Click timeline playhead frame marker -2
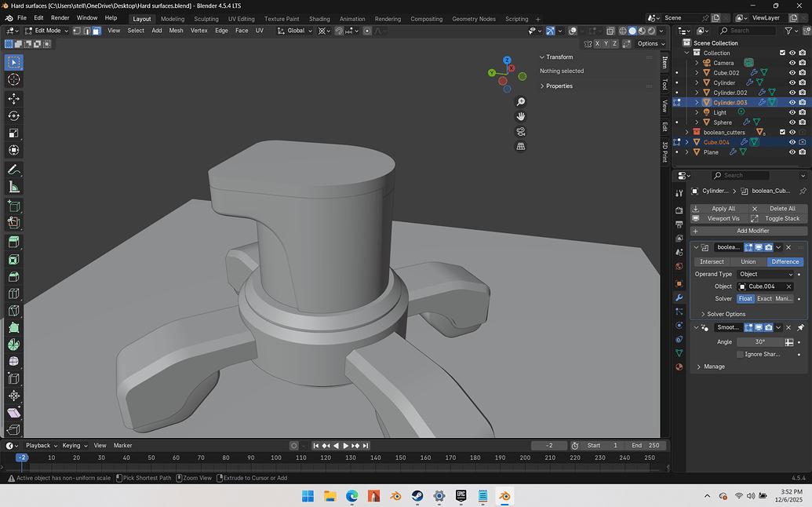This screenshot has width=812, height=507. click(x=22, y=458)
